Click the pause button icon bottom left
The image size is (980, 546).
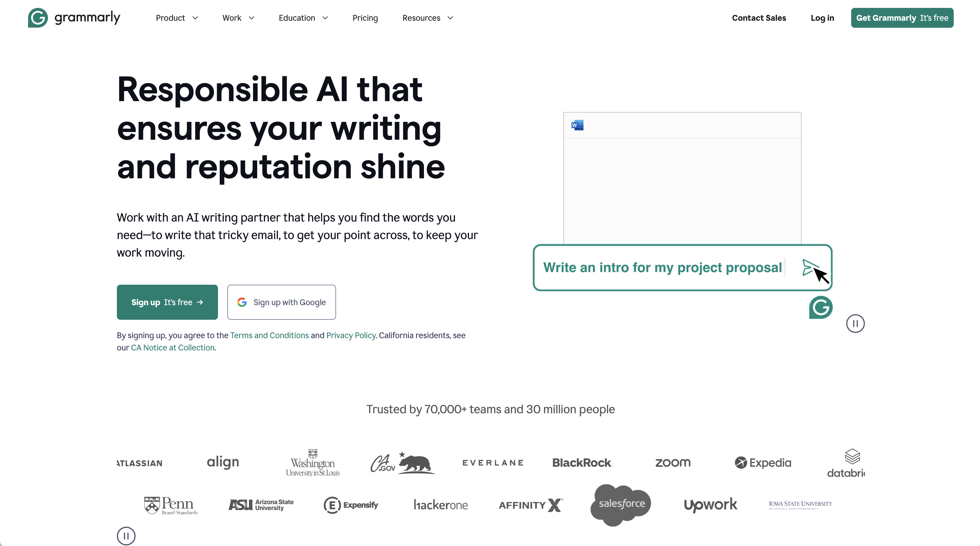click(126, 536)
